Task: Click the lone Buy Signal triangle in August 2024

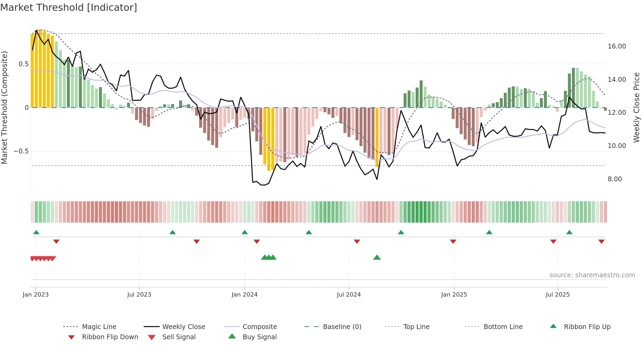Action: [x=377, y=257]
